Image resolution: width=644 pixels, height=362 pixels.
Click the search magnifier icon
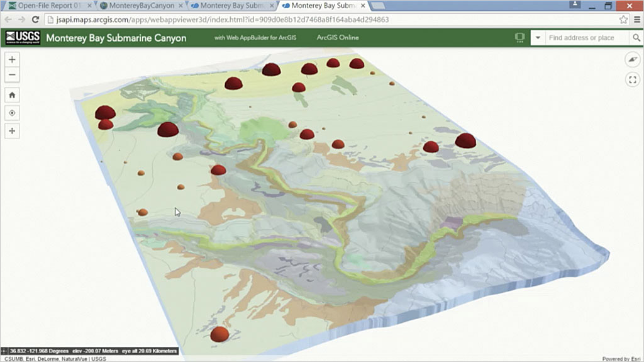tap(636, 38)
